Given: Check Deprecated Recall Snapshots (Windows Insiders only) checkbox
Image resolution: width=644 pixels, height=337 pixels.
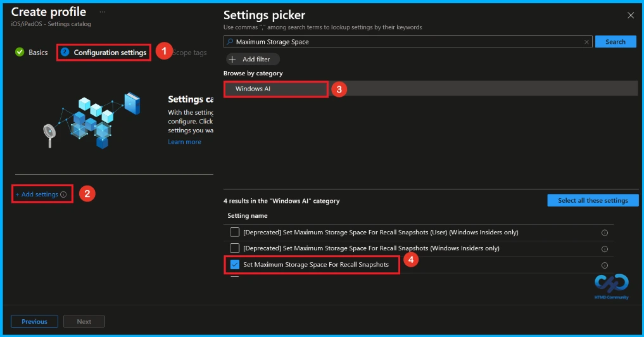Looking at the screenshot, I should pyautogui.click(x=234, y=248).
